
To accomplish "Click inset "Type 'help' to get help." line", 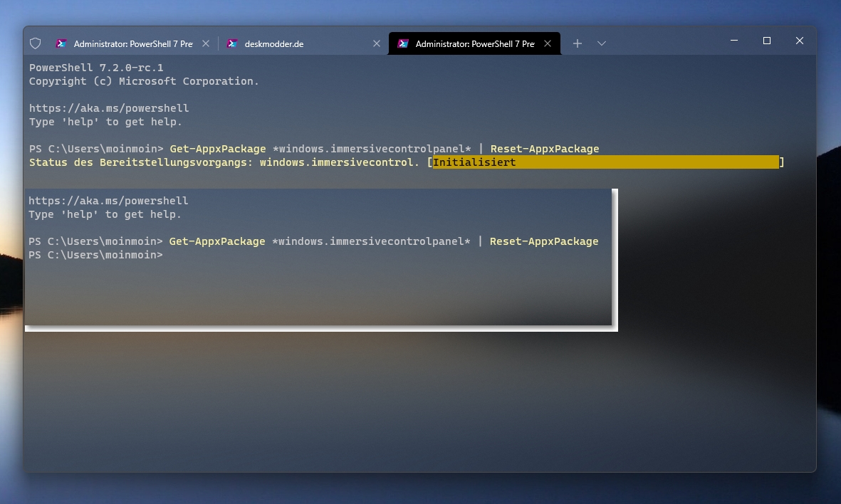I will [x=105, y=214].
